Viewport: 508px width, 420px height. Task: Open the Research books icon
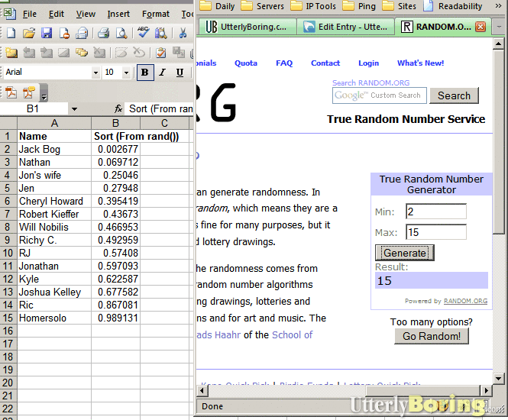pyautogui.click(x=160, y=33)
